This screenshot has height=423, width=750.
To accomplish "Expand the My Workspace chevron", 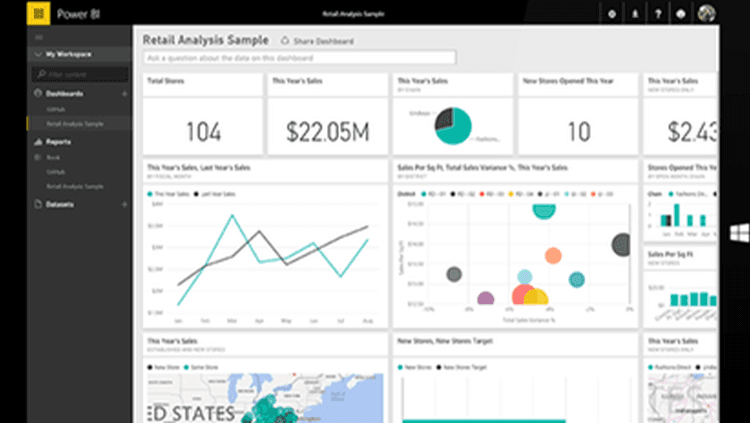I will 38,55.
